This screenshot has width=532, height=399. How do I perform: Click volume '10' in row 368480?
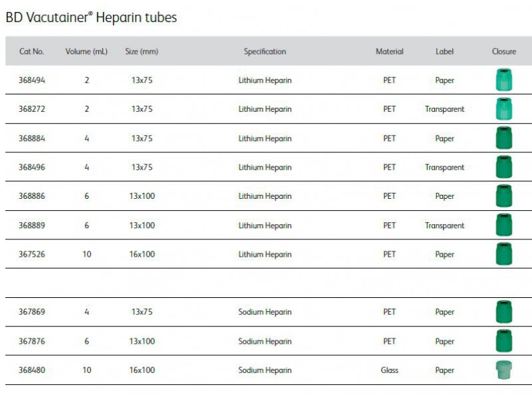pos(87,370)
